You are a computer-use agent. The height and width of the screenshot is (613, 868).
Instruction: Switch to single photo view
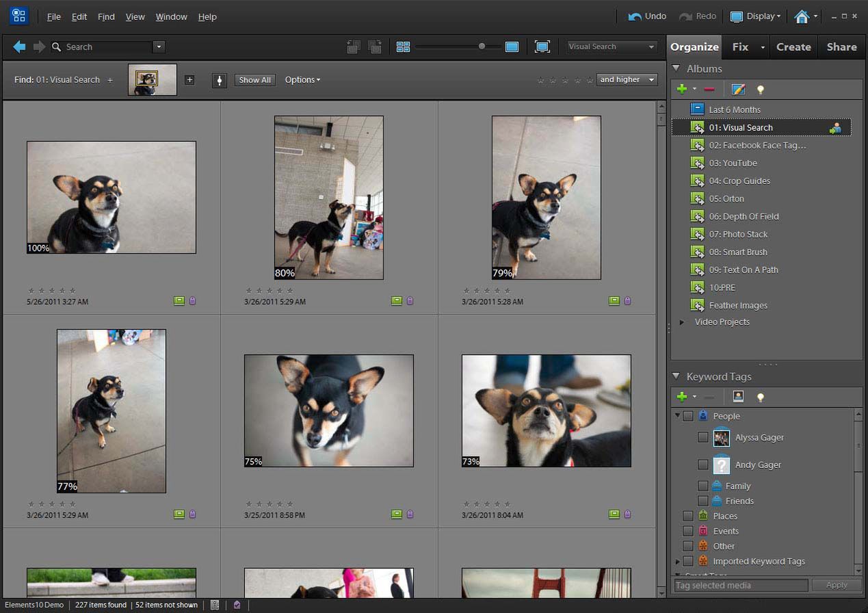click(x=512, y=47)
